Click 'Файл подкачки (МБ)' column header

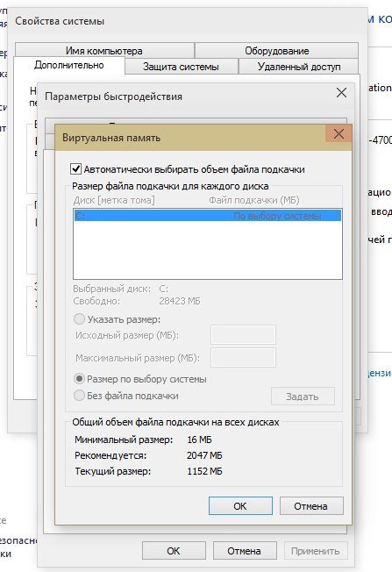coord(254,200)
